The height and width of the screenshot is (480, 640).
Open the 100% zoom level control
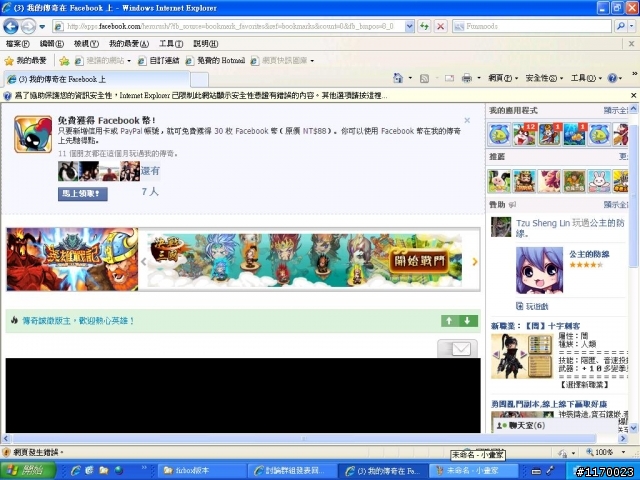606,452
